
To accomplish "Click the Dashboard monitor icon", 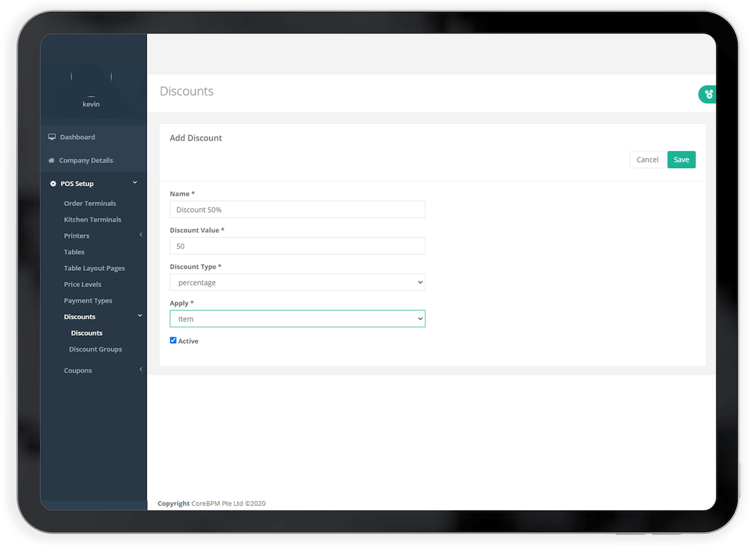I will coord(52,137).
